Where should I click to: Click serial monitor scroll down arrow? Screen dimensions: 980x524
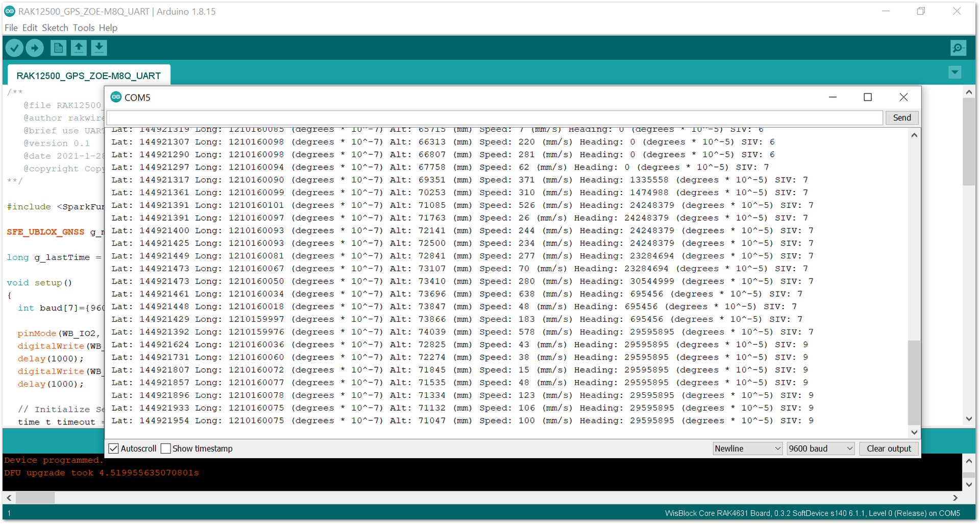914,432
